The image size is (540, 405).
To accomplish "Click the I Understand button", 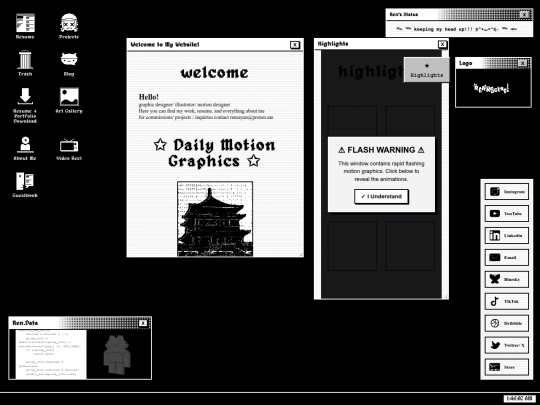I will coord(382,196).
